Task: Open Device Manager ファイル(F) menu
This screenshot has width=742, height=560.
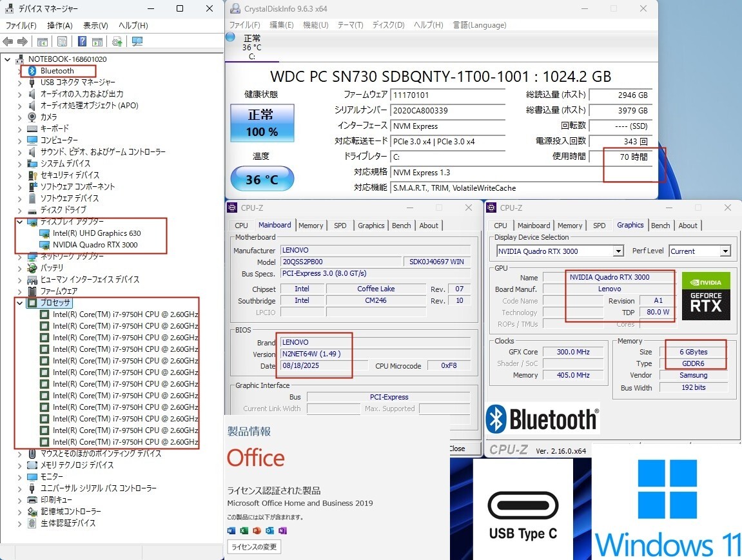Action: tap(21, 26)
